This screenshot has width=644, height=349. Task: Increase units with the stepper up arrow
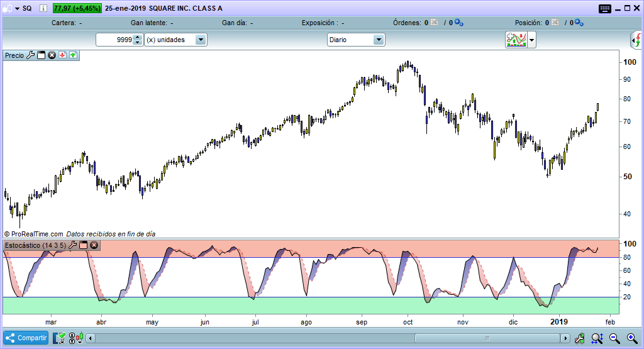[138, 37]
